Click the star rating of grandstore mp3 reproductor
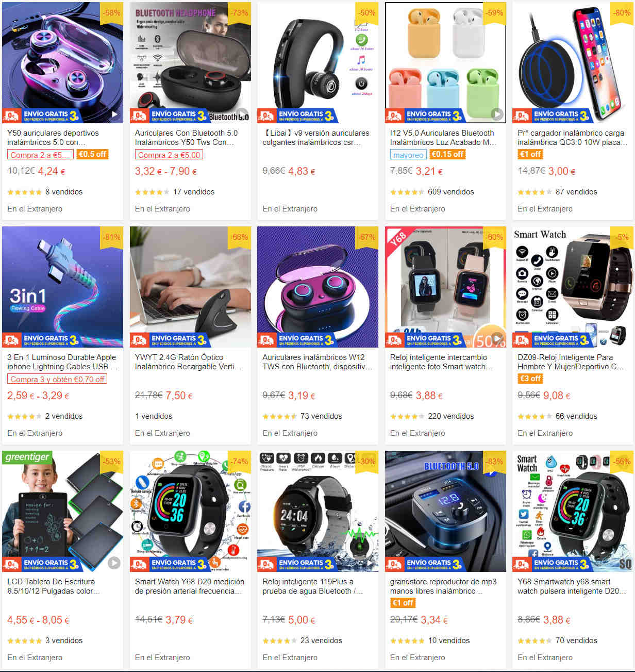 pyautogui.click(x=407, y=641)
